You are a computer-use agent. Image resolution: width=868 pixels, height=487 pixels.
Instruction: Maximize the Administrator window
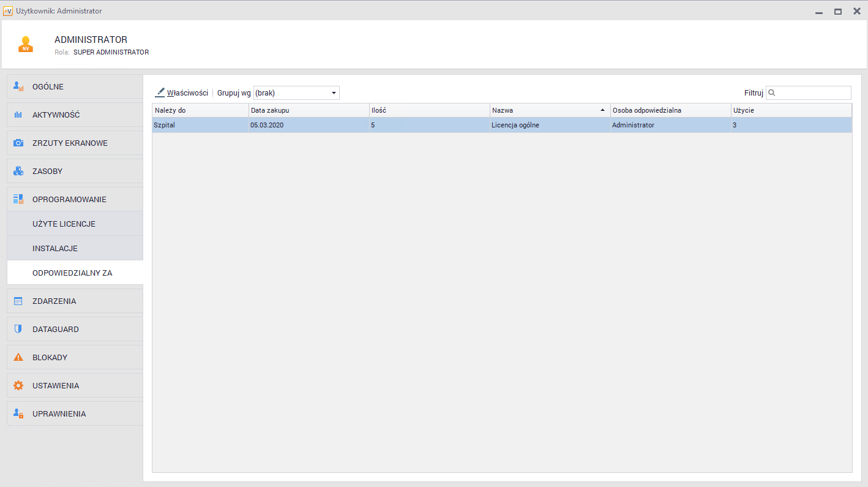tap(838, 11)
